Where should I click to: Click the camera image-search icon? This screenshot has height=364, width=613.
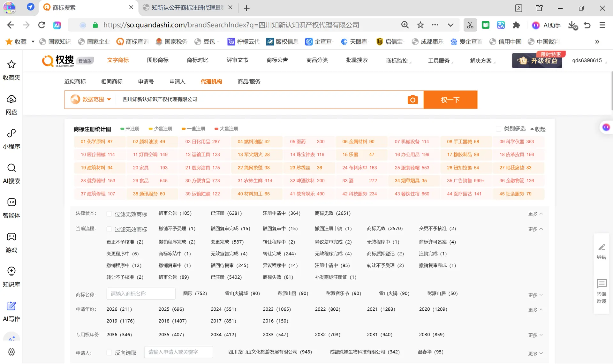(412, 100)
